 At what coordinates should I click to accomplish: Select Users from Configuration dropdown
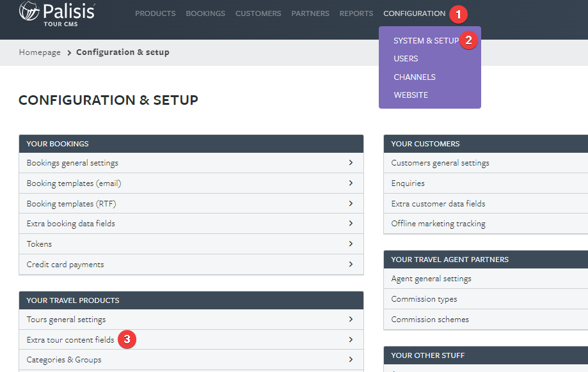click(406, 59)
